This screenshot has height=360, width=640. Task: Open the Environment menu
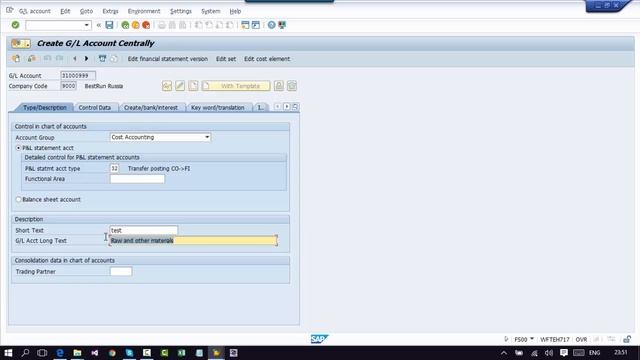[x=144, y=11]
